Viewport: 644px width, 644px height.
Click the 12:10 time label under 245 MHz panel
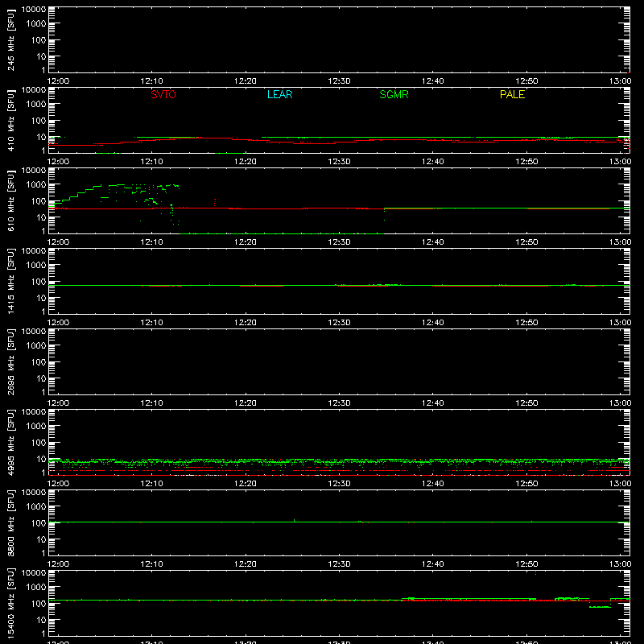click(151, 81)
